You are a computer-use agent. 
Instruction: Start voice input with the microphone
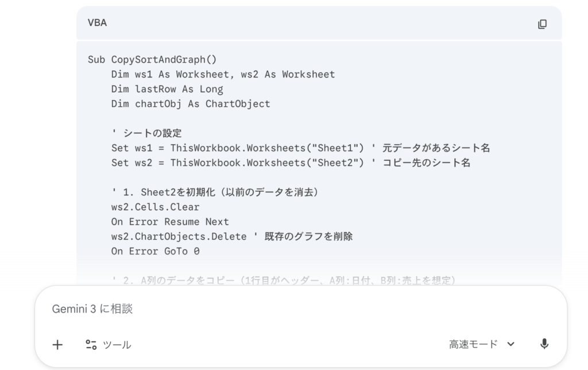pos(544,344)
